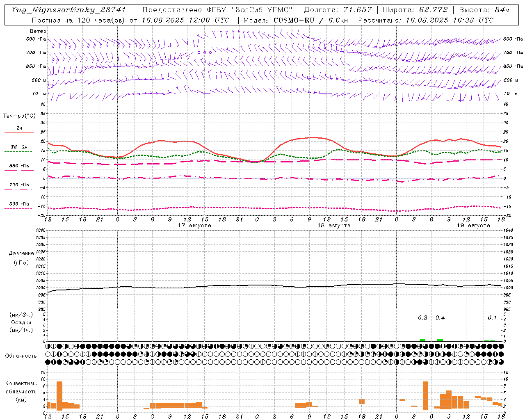Click the 0.3 precipitation value

pyautogui.click(x=422, y=318)
